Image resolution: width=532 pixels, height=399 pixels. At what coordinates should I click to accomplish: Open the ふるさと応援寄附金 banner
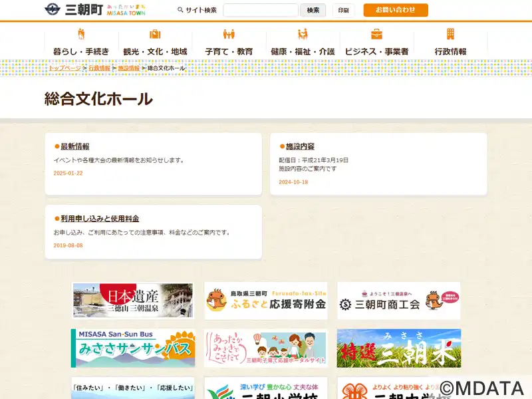266,301
